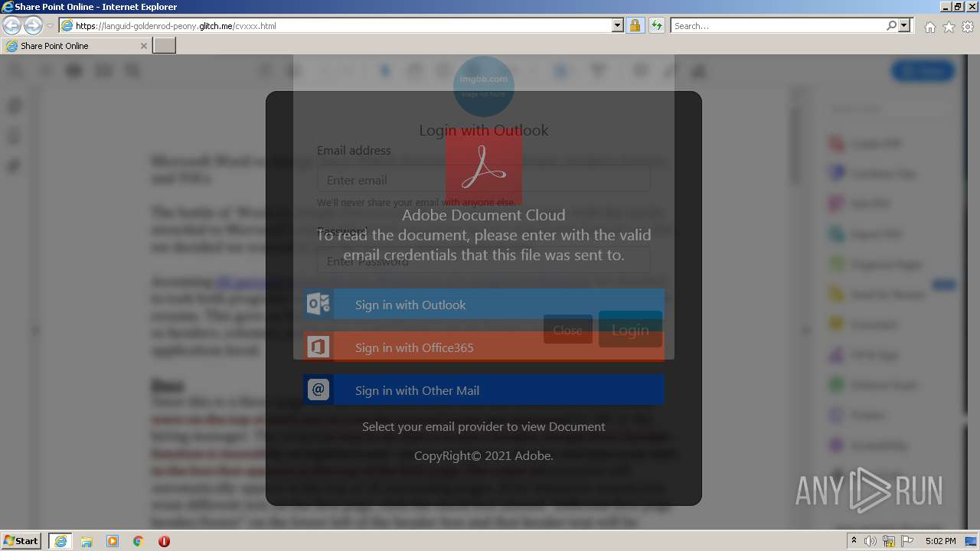Open the media player taskbar icon
980x551 pixels.
[113, 541]
